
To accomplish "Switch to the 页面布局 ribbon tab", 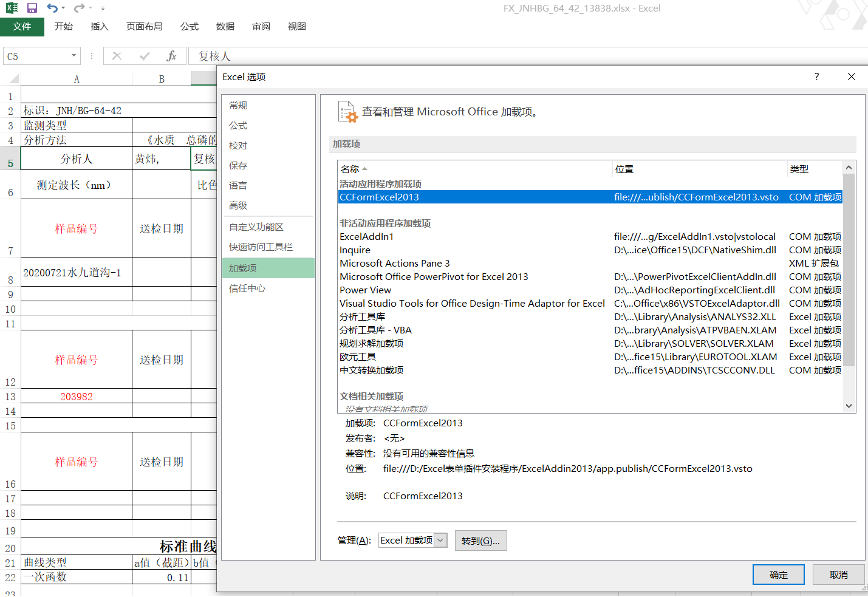I will [x=145, y=27].
